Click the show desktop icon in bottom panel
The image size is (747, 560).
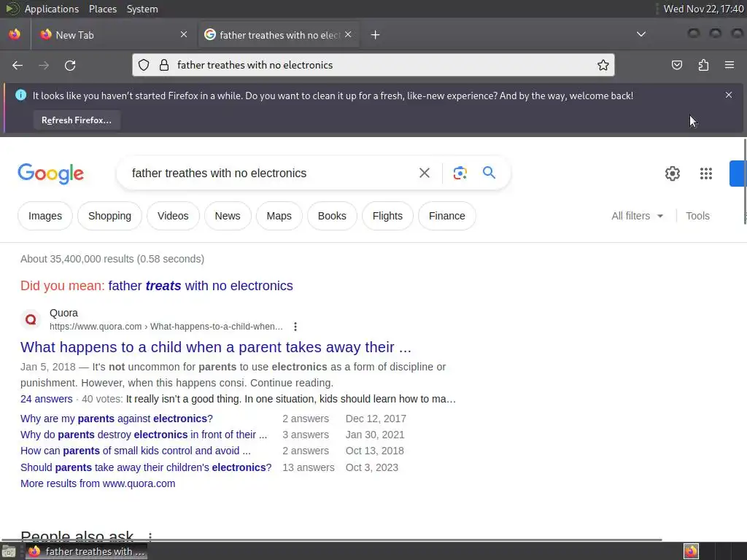pyautogui.click(x=9, y=552)
